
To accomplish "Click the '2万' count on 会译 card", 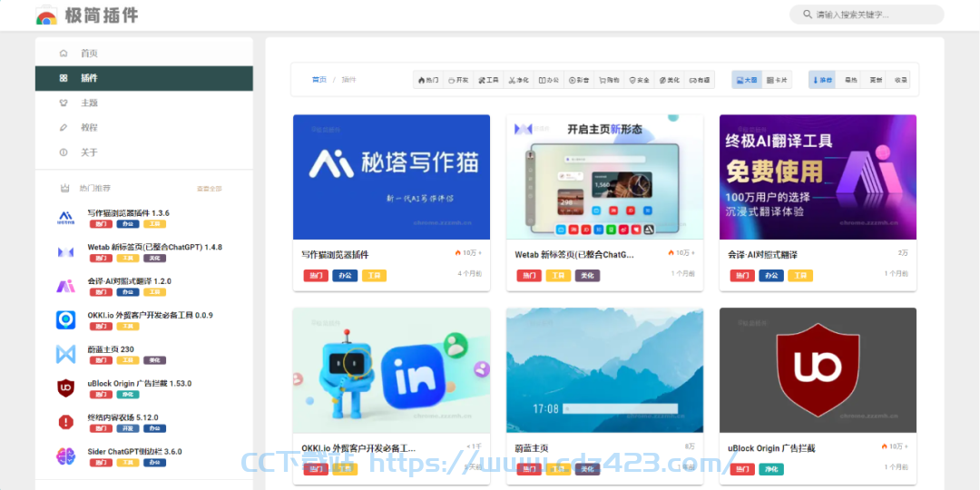I will [x=903, y=252].
